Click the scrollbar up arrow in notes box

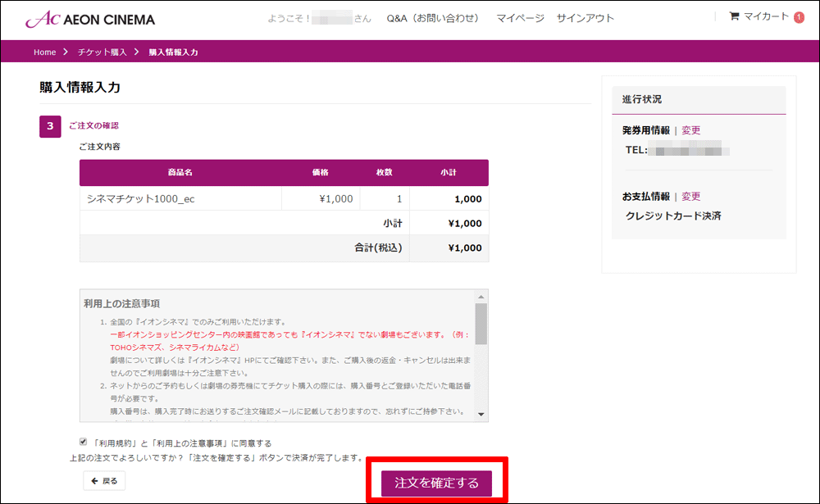point(481,297)
